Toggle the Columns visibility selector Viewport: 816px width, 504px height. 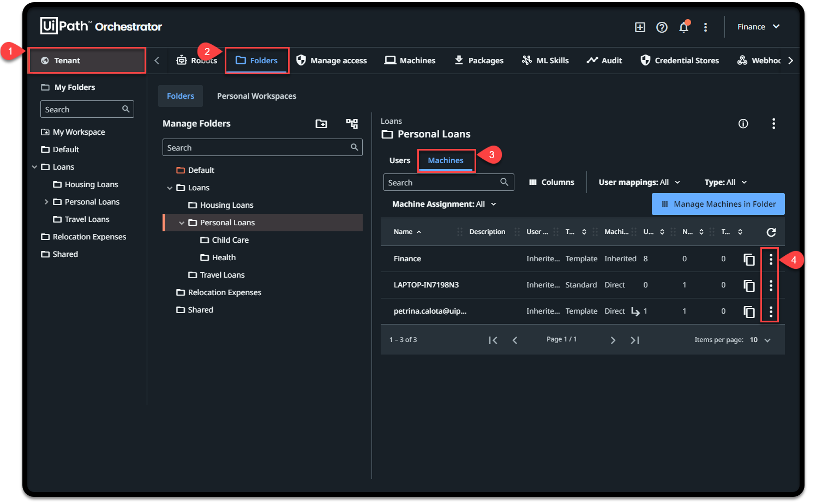click(x=551, y=182)
